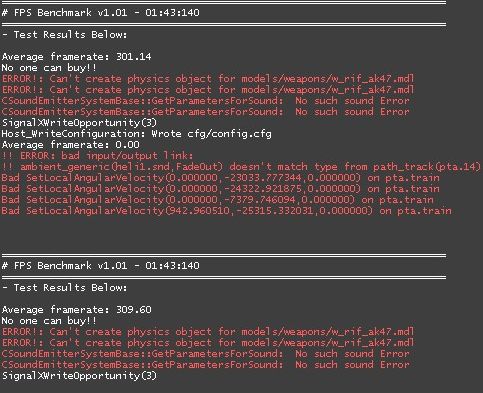Click the SetLocalAngularVelocity -24322.921875 line
The image size is (483, 393).
[220, 189]
